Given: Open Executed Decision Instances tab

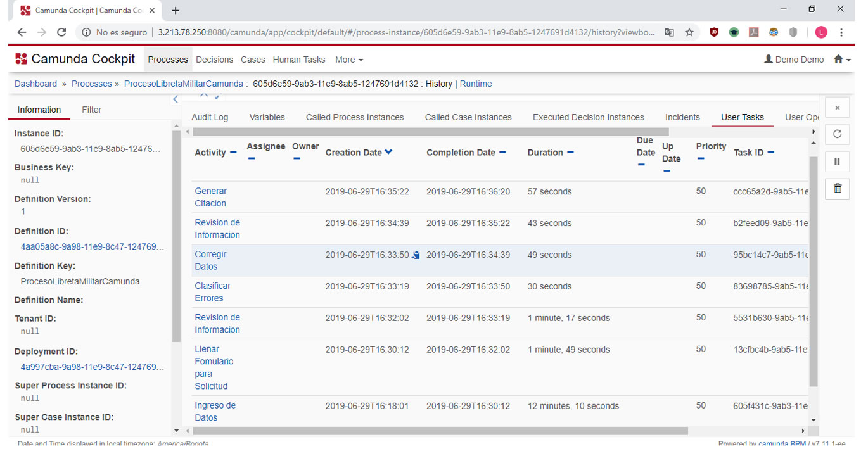Looking at the screenshot, I should coord(588,117).
